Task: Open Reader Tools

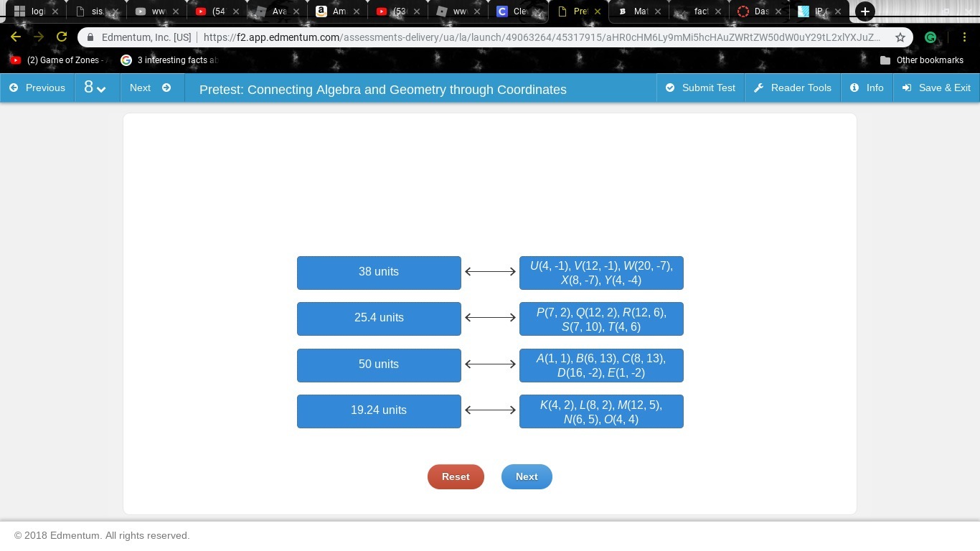Action: tap(793, 88)
